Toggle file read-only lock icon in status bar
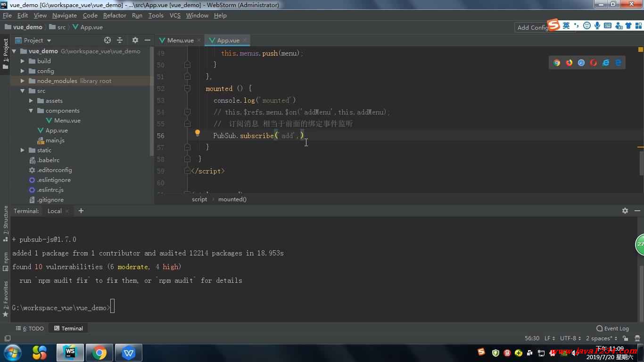The image size is (644, 362). (625, 338)
